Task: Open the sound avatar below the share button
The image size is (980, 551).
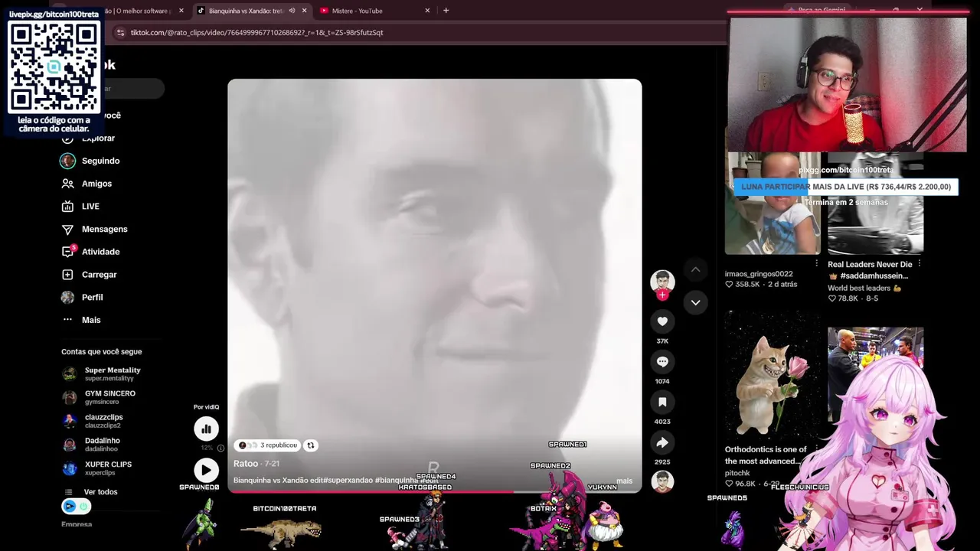Action: coord(662,481)
